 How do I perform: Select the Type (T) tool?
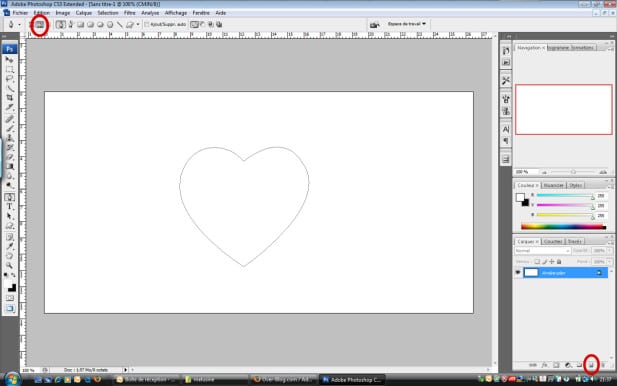(9, 207)
